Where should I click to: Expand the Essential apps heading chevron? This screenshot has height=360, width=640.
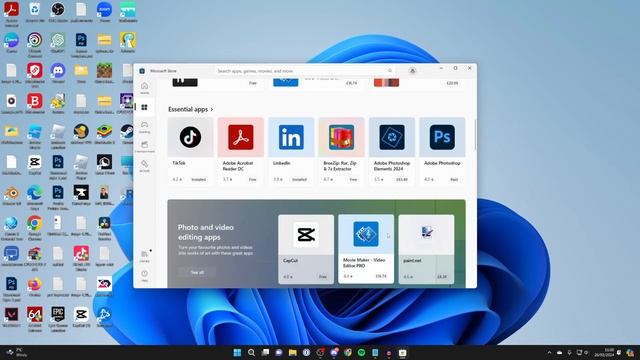coord(211,109)
